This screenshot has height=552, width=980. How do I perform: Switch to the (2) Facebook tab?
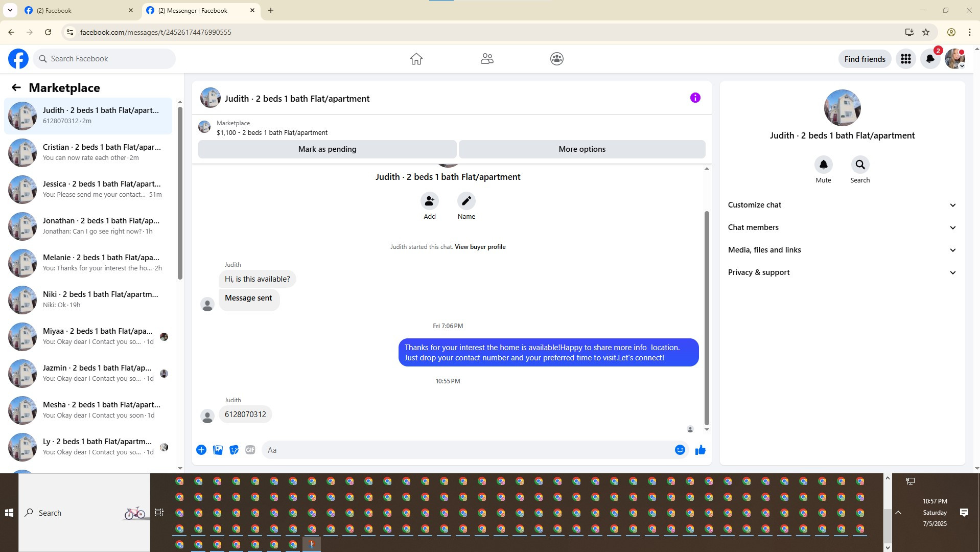[79, 10]
